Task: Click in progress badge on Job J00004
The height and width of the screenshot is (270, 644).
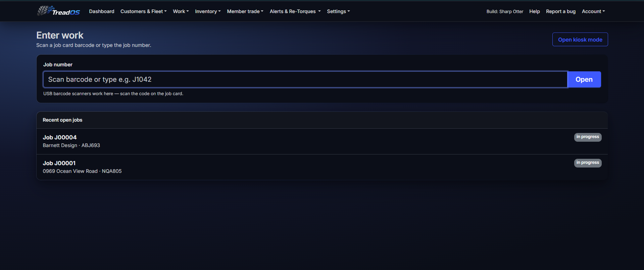Action: (588, 137)
